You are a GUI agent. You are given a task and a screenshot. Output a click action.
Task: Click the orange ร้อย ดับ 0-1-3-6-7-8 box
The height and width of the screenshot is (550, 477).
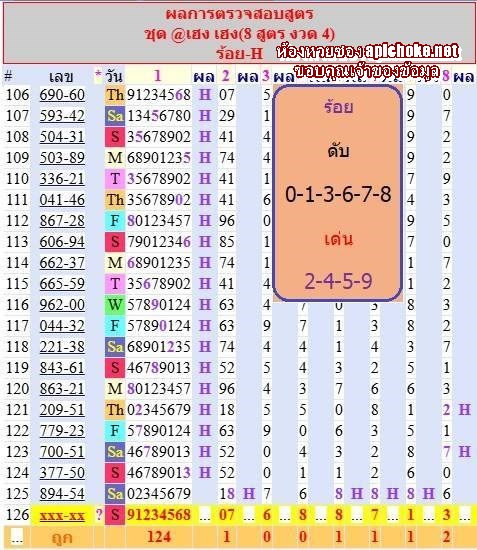coord(337,193)
